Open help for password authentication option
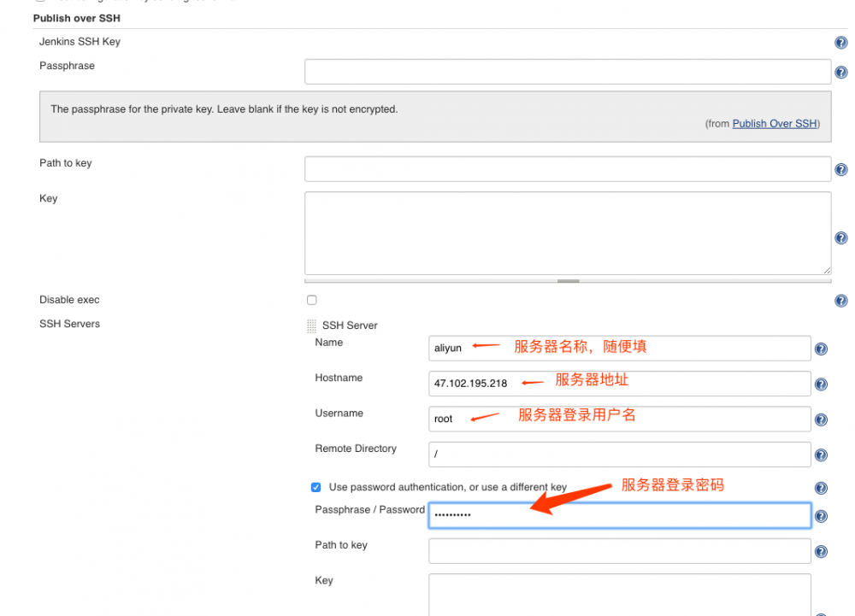This screenshot has width=855, height=616. [x=821, y=487]
